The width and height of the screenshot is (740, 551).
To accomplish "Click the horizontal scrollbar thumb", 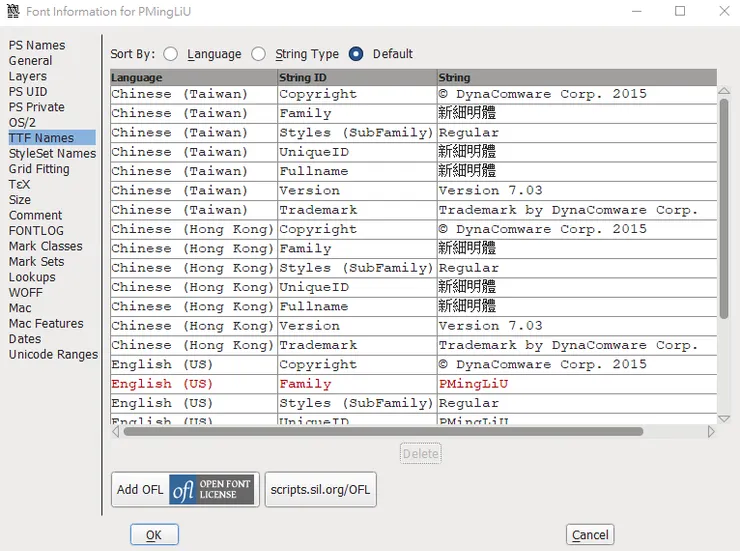I will click(x=383, y=431).
